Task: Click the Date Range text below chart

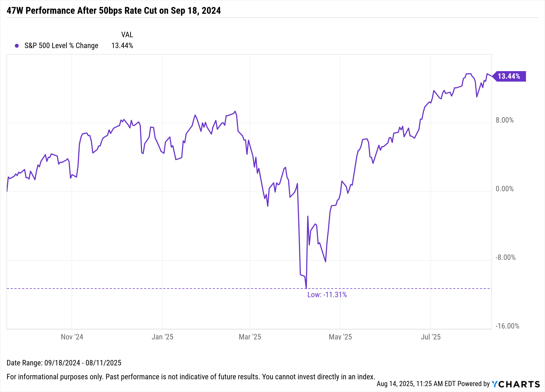Action: pos(64,363)
